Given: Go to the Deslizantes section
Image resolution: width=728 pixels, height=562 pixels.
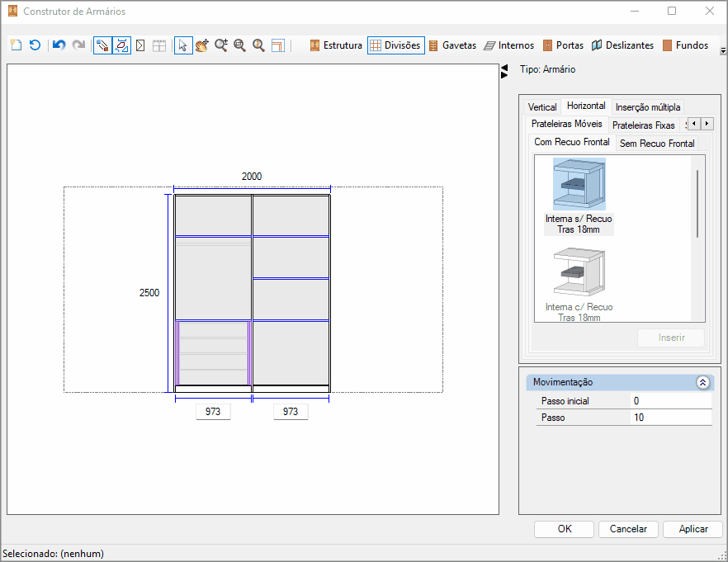Looking at the screenshot, I should pos(622,45).
